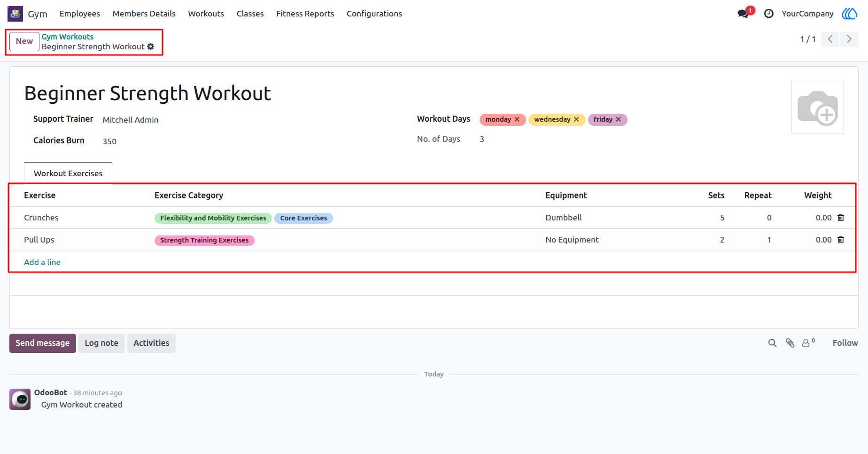The width and height of the screenshot is (868, 454).
Task: Edit the Beginner Strength Workout title
Action: coord(147,94)
